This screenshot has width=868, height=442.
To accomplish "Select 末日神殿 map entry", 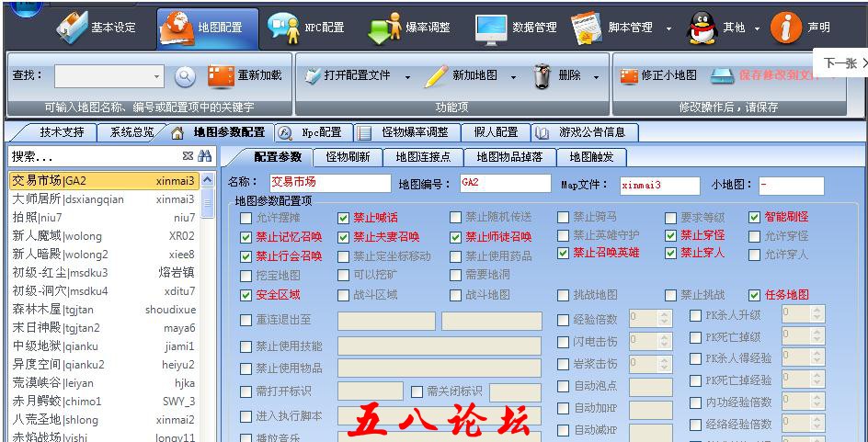I will point(104,328).
